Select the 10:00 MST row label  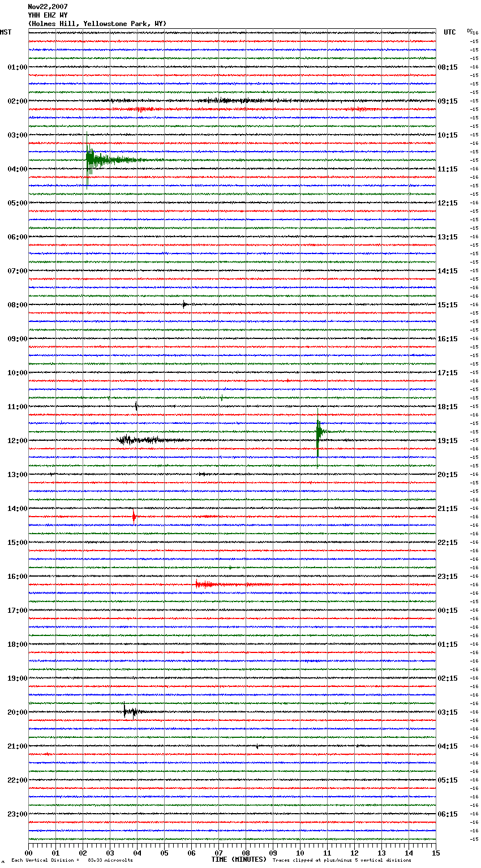[x=18, y=373]
